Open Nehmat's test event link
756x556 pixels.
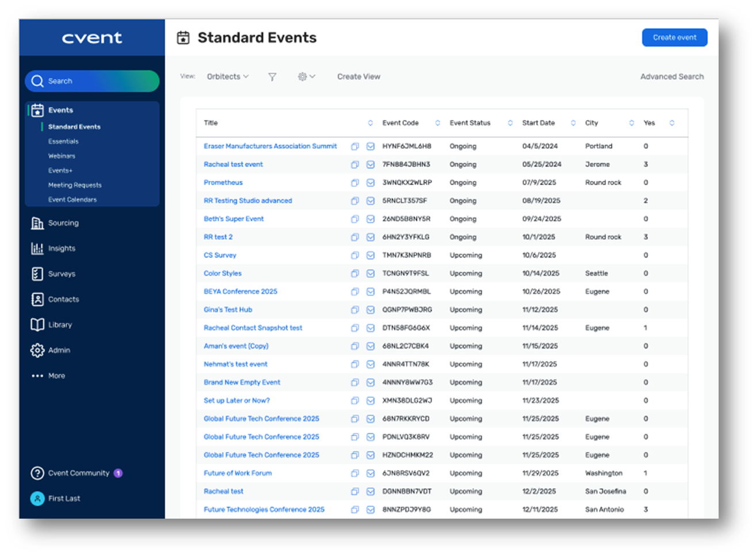click(235, 365)
